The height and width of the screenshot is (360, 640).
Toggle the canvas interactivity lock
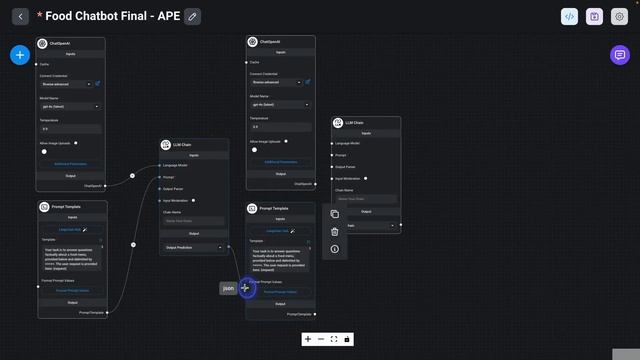click(x=347, y=339)
